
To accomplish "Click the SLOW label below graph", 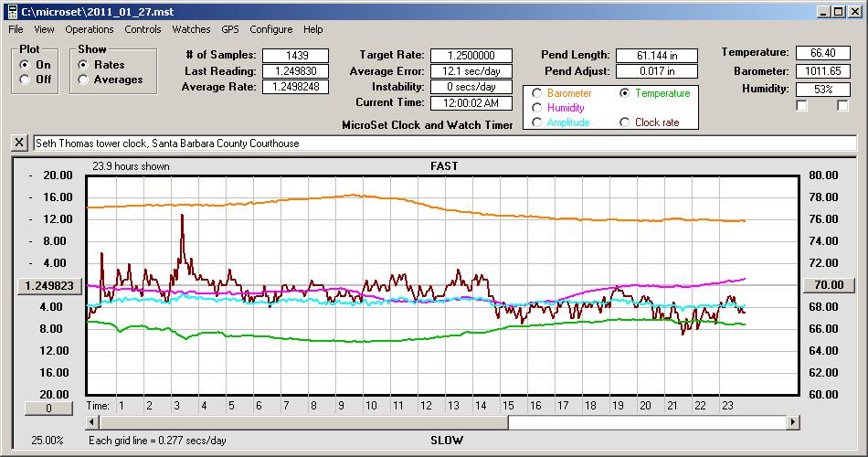I will [x=447, y=441].
